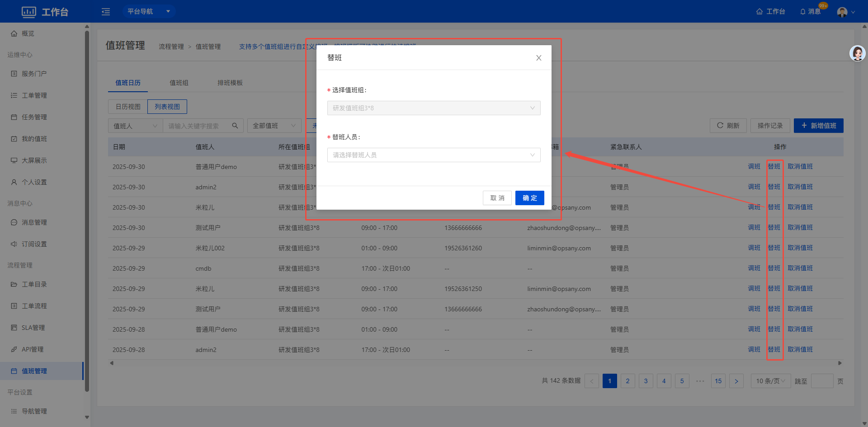Viewport: 868px width, 427px height.
Task: Click the 取消 button in dialog
Action: point(497,198)
